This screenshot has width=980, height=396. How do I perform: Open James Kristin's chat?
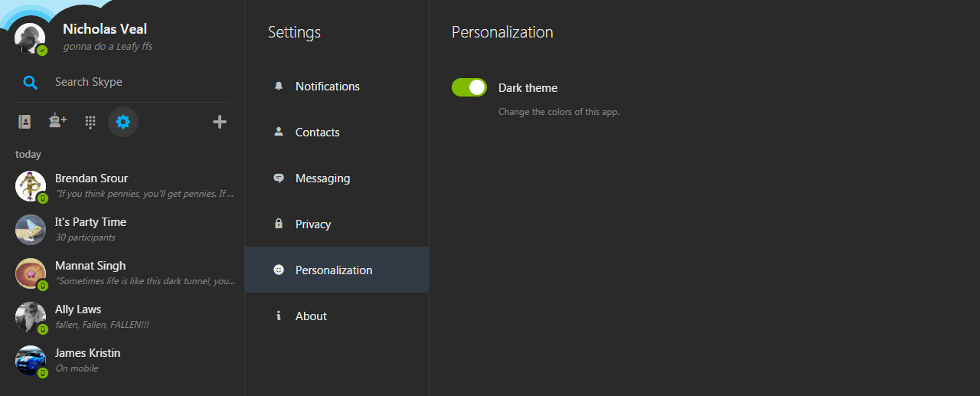click(x=122, y=361)
